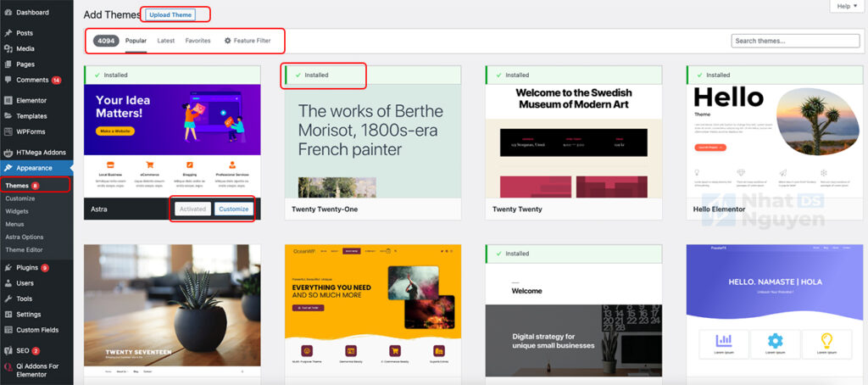868x385 pixels.
Task: Click the Elementor icon in sidebar
Action: pos(8,100)
